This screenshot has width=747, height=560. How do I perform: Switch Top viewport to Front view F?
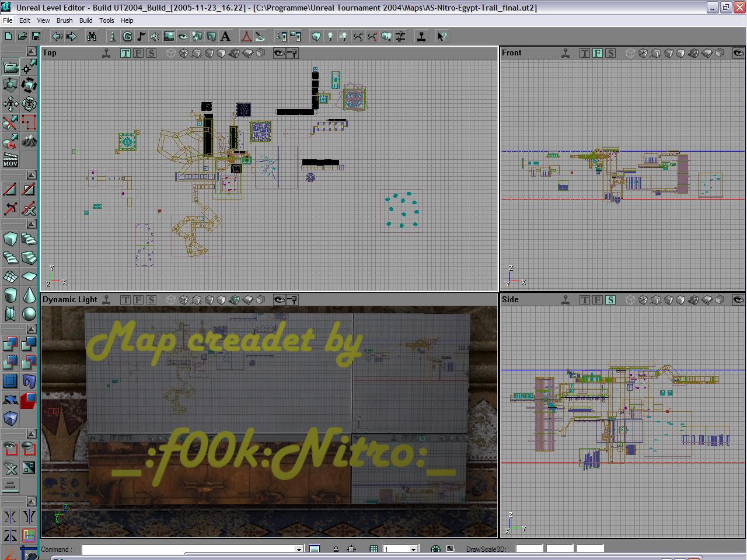[x=138, y=53]
